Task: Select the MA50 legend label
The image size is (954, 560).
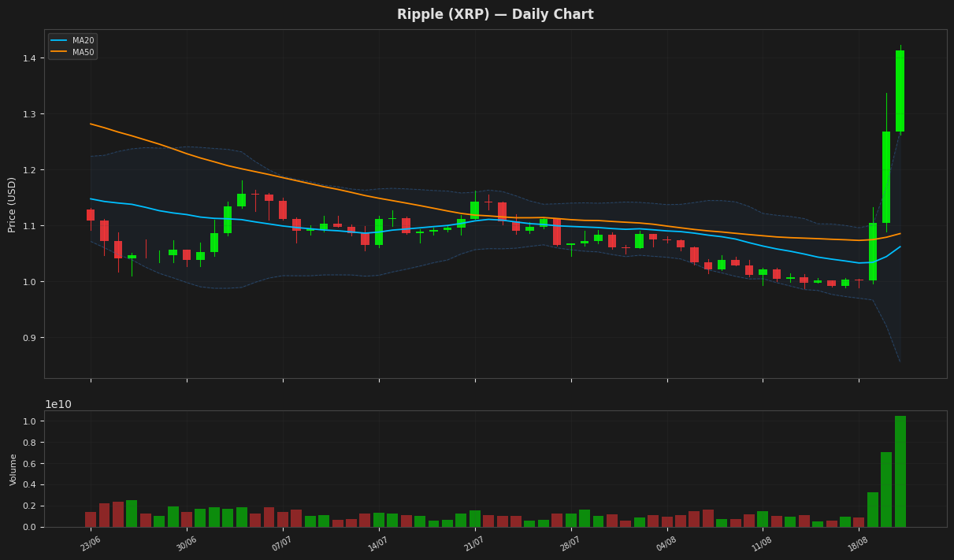Action: point(83,52)
